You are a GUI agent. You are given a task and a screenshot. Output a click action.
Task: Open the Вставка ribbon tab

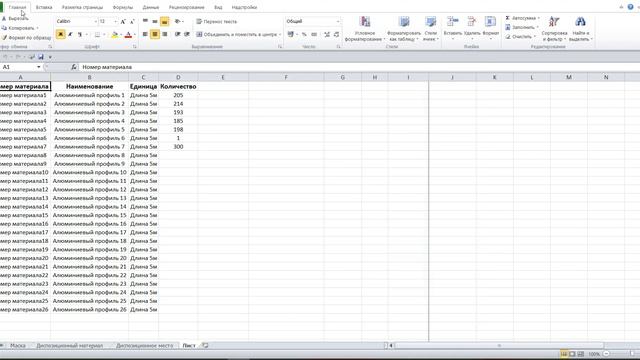pyautogui.click(x=44, y=7)
